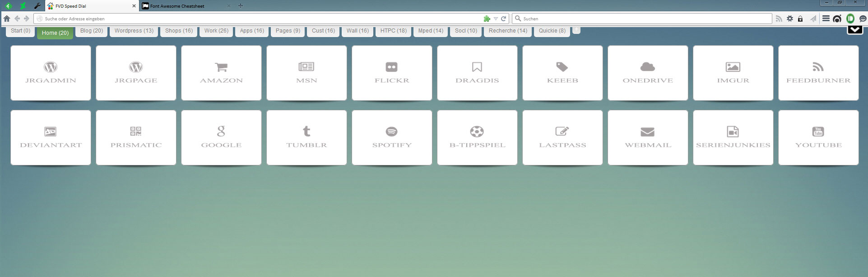Switch to the Cust (16) group

(323, 31)
